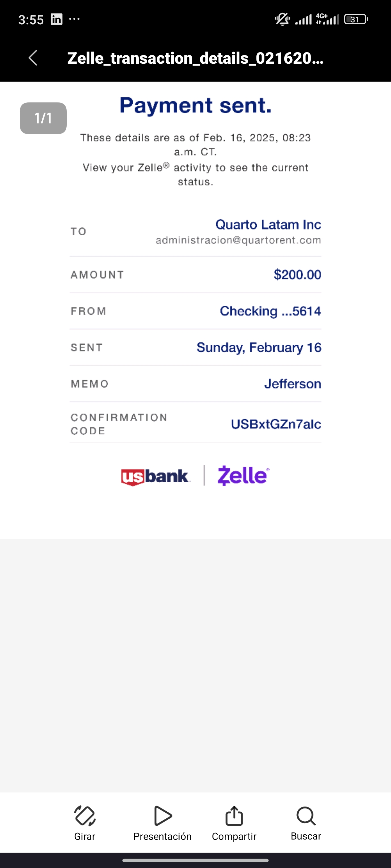Tap the US Bank logo
The width and height of the screenshot is (391, 868).
point(155,477)
